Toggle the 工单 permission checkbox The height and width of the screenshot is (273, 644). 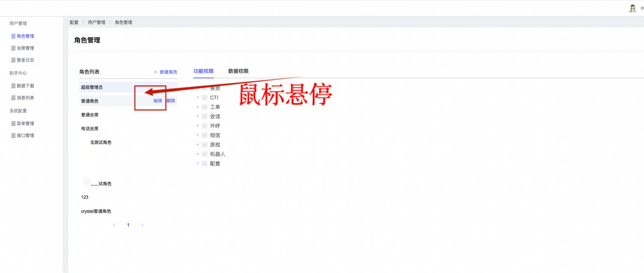[205, 107]
